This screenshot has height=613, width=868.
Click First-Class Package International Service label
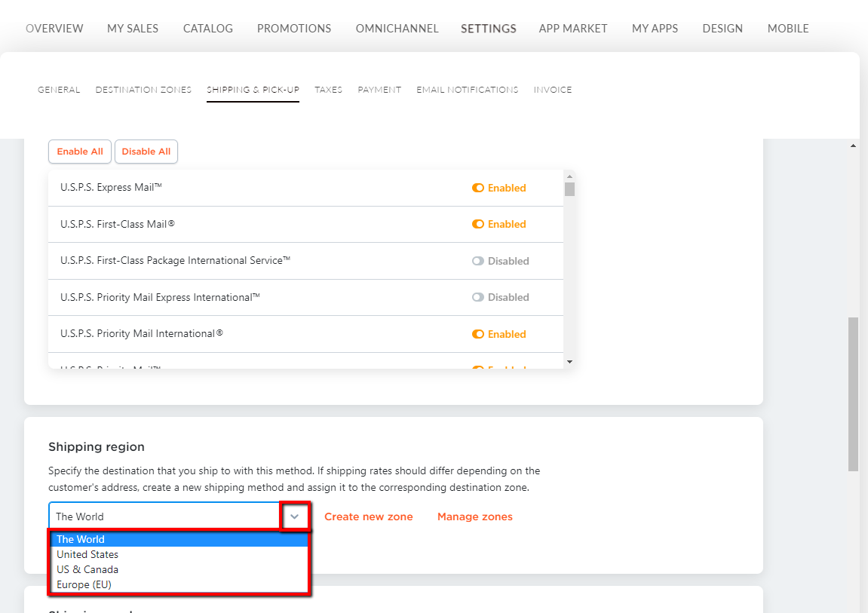(176, 261)
